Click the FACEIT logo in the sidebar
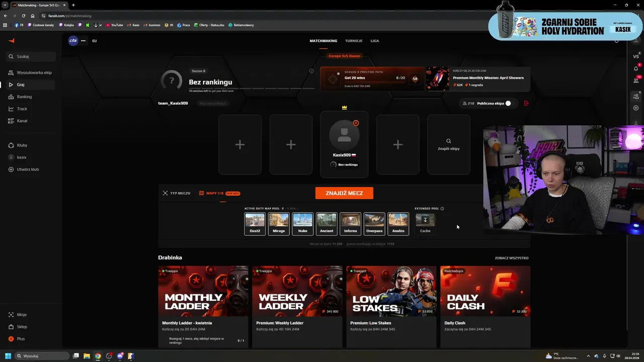Screen dimensions: 644x362 12,41
